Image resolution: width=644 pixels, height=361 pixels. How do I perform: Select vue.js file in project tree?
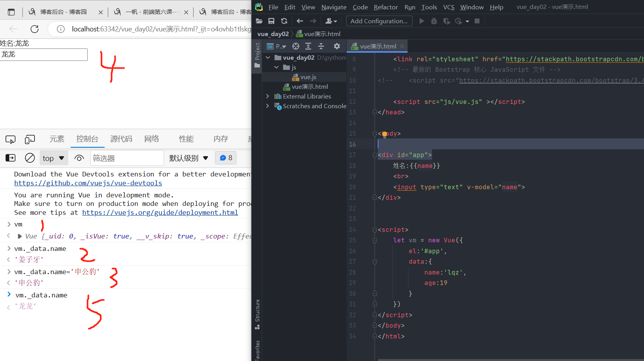point(308,77)
